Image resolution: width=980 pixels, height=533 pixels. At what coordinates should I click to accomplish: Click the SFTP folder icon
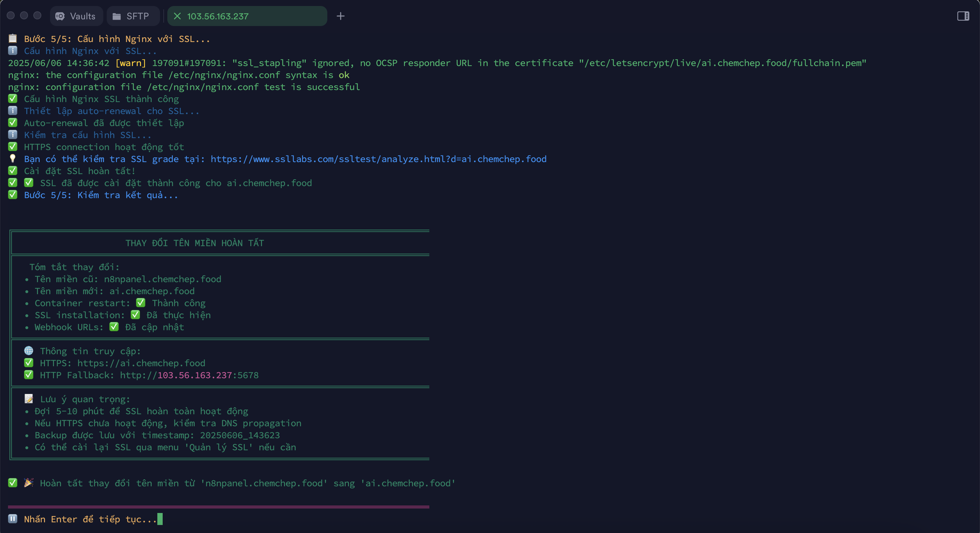click(x=117, y=16)
